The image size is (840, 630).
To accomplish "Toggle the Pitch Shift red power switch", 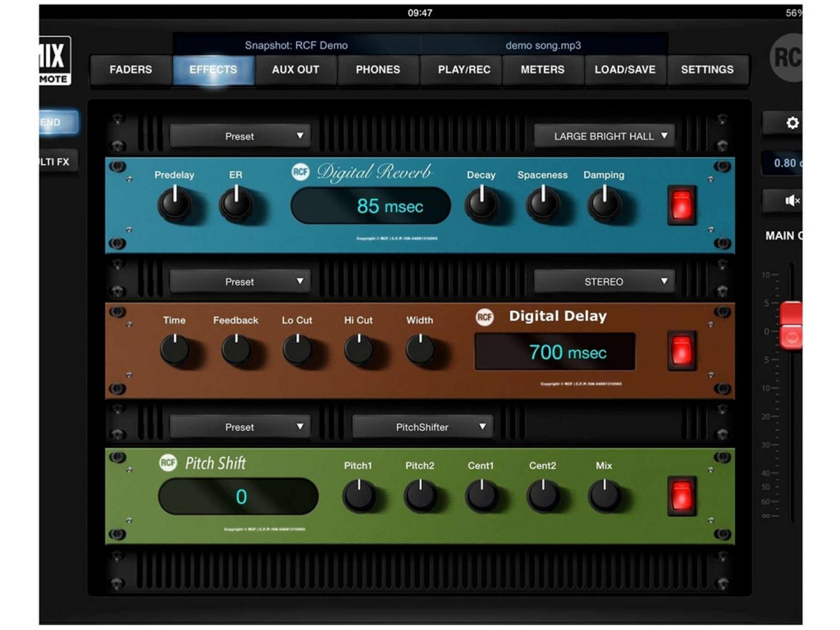I will pos(682,496).
